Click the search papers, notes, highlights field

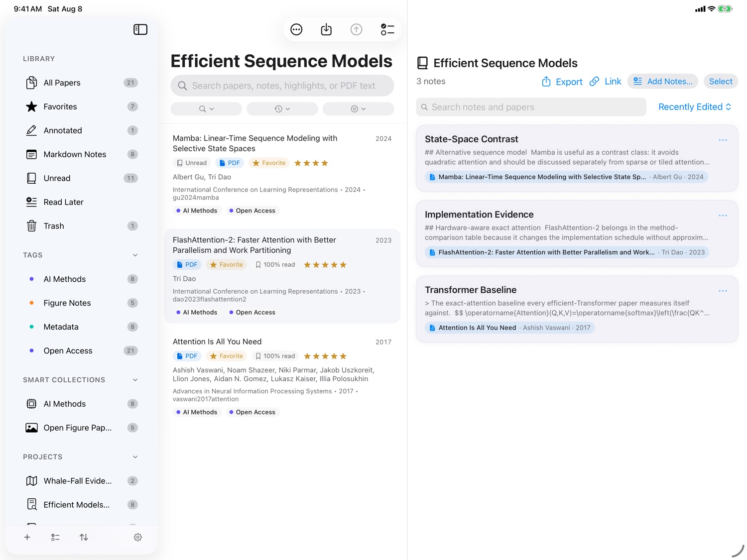(282, 86)
